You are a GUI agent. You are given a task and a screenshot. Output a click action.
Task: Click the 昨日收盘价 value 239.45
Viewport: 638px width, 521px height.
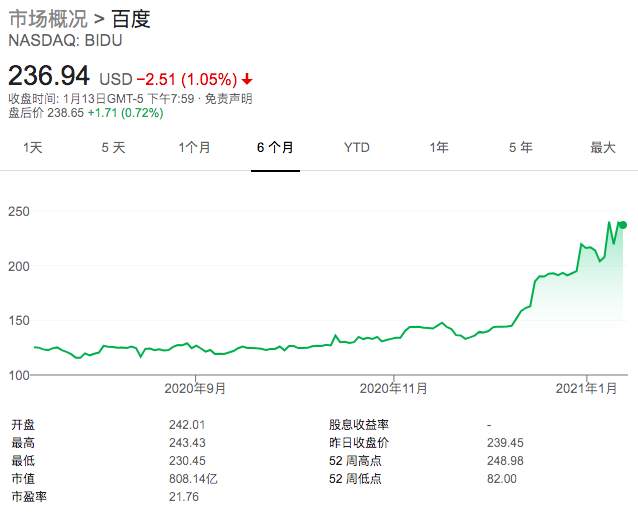click(505, 443)
